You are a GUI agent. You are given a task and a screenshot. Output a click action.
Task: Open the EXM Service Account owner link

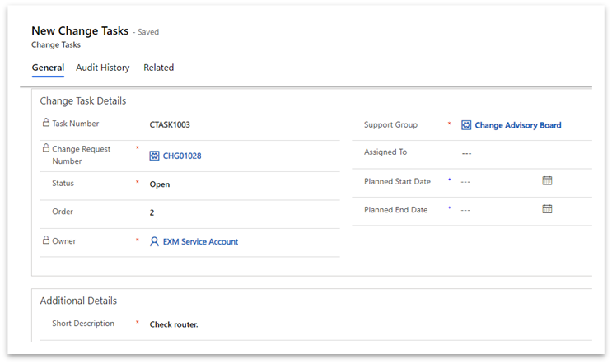pos(200,242)
